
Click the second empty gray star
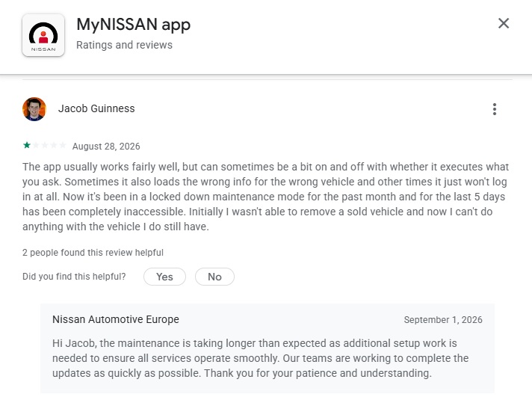[x=36, y=146]
